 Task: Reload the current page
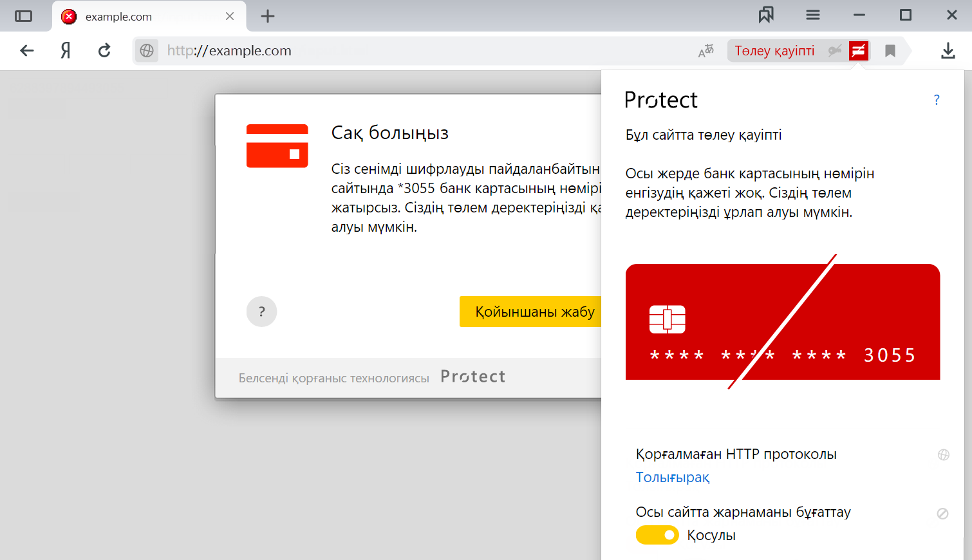[104, 50]
